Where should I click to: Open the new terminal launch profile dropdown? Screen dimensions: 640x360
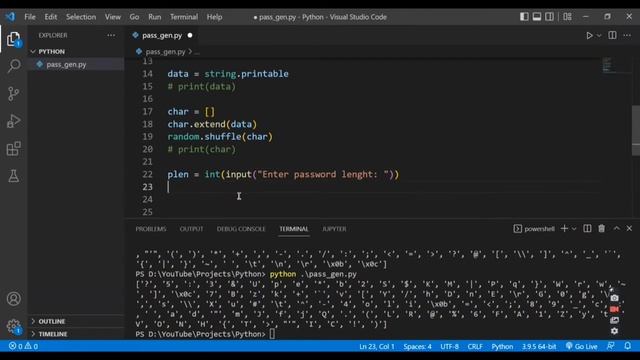574,229
